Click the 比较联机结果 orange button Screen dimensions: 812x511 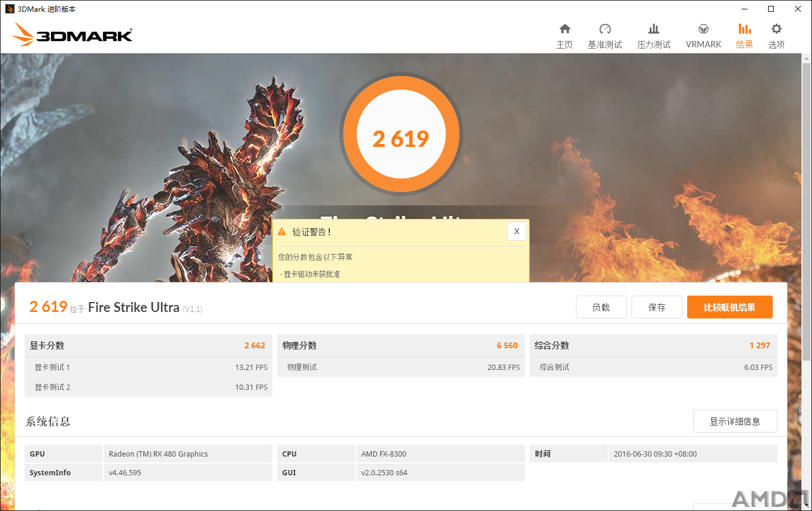[x=730, y=307]
